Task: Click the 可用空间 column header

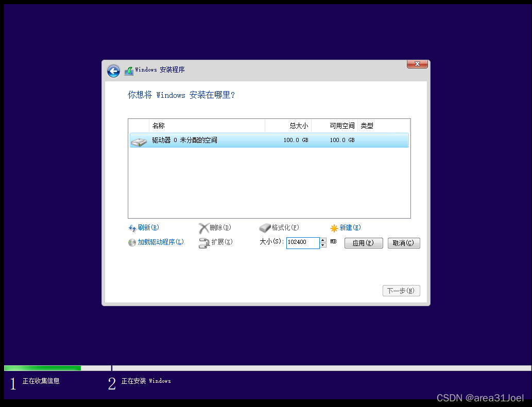Action: pos(335,126)
